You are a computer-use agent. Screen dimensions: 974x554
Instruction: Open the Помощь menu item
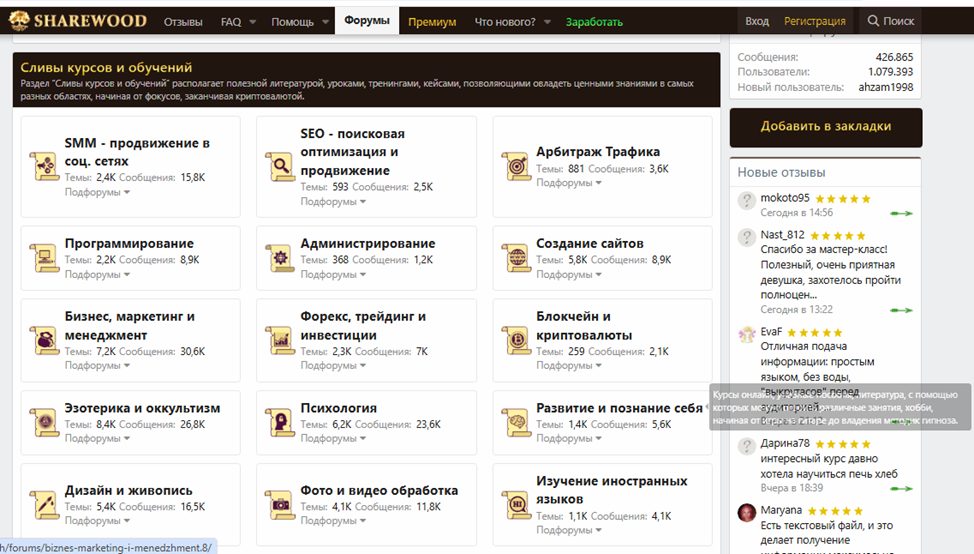click(293, 22)
